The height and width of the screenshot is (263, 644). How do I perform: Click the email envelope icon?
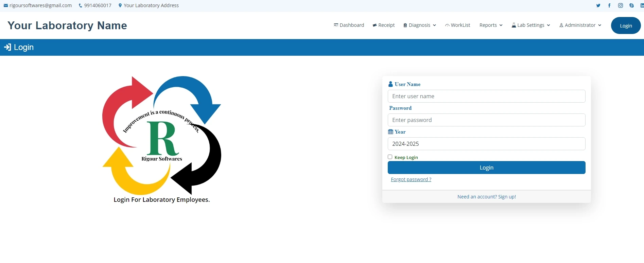coord(6,5)
